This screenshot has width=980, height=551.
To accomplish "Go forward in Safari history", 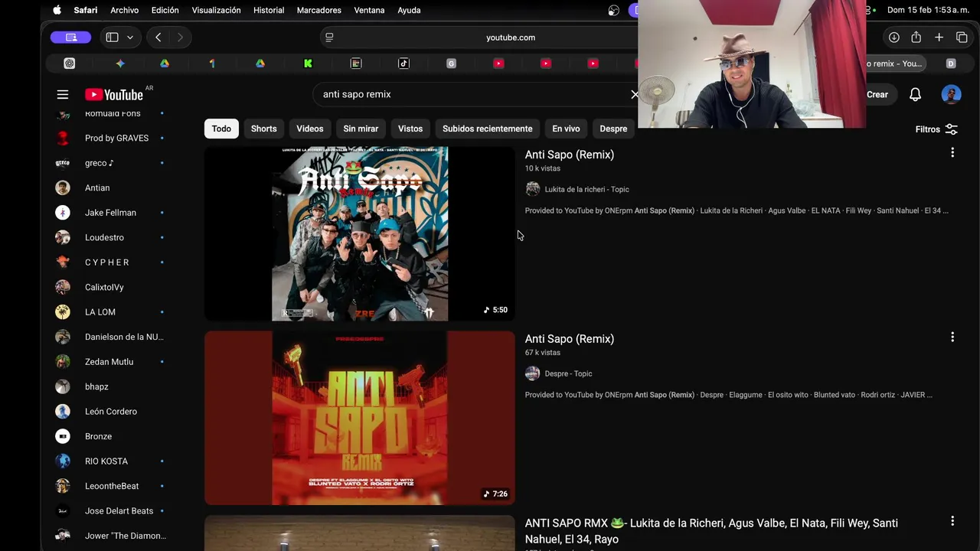I will pos(180,37).
